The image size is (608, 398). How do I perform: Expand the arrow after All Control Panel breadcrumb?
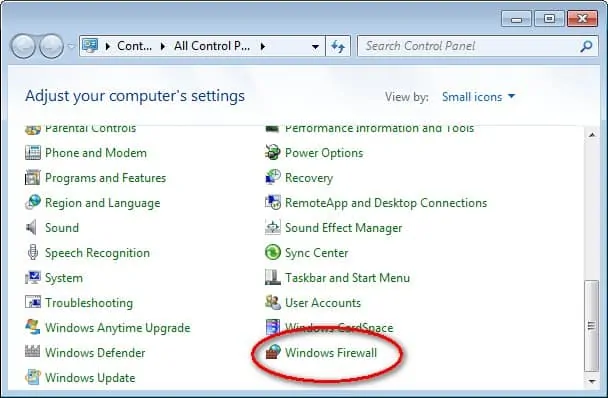[263, 46]
